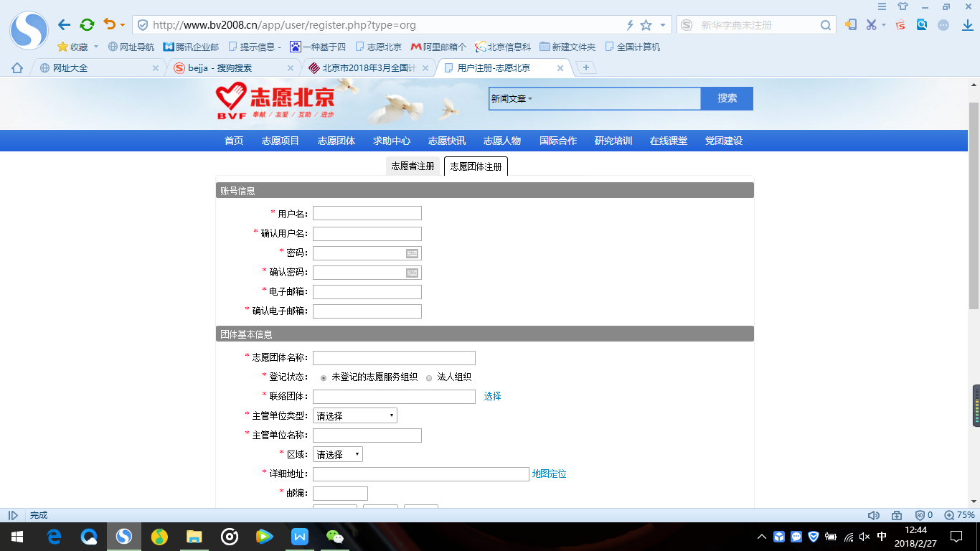Open the new tab plus button
Viewport: 980px width, 551px height.
pos(586,67)
